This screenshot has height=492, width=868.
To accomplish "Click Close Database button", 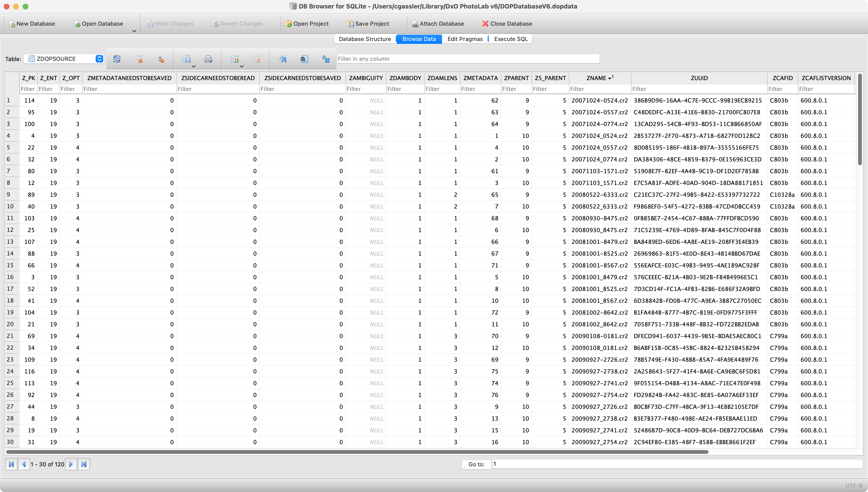I will pos(507,24).
